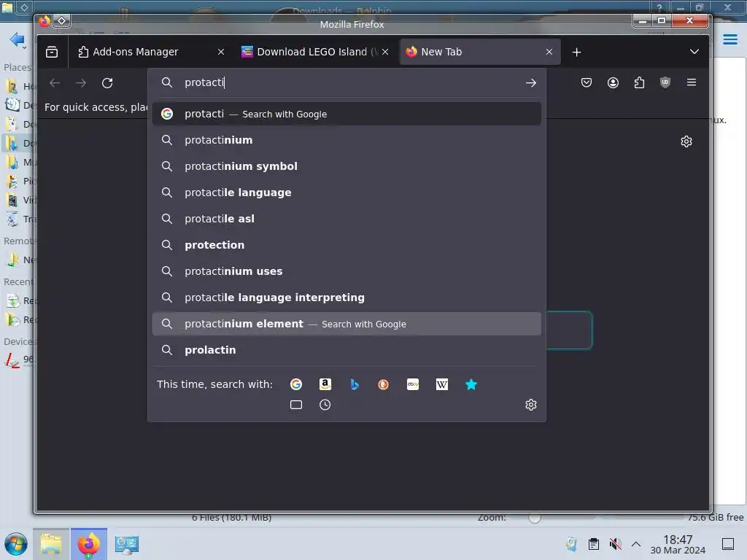
Task: Open system settings taskbar icon
Action: pyautogui.click(x=127, y=544)
